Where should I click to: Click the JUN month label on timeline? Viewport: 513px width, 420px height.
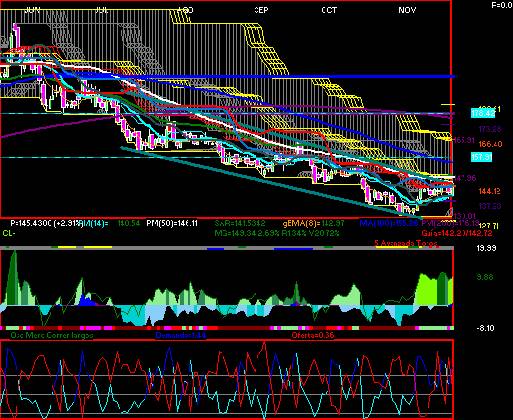pyautogui.click(x=32, y=10)
